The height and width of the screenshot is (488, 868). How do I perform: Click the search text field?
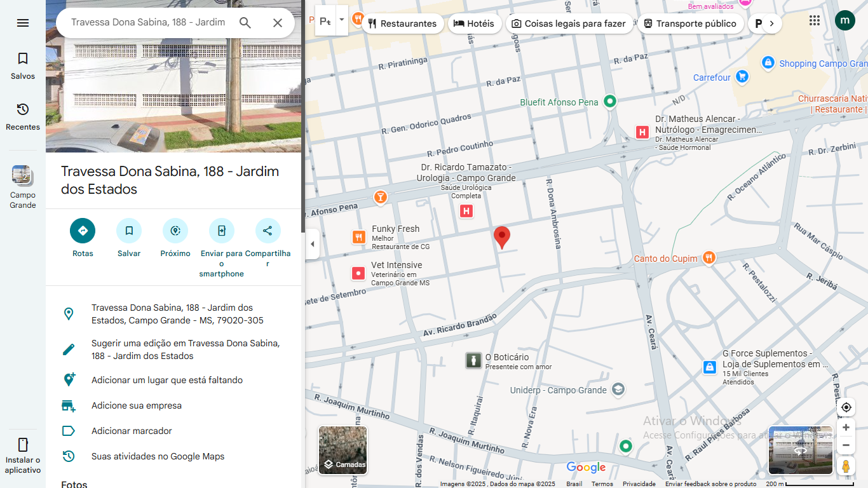(x=148, y=22)
